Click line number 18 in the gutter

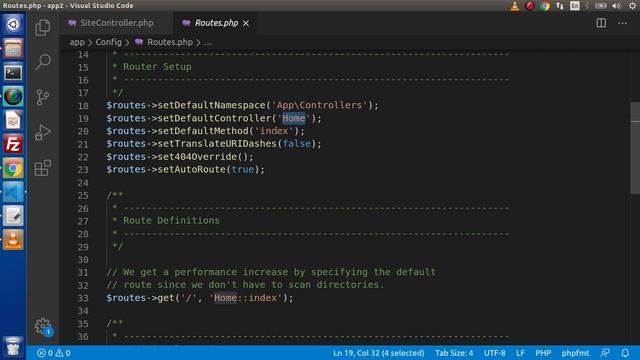(83, 106)
